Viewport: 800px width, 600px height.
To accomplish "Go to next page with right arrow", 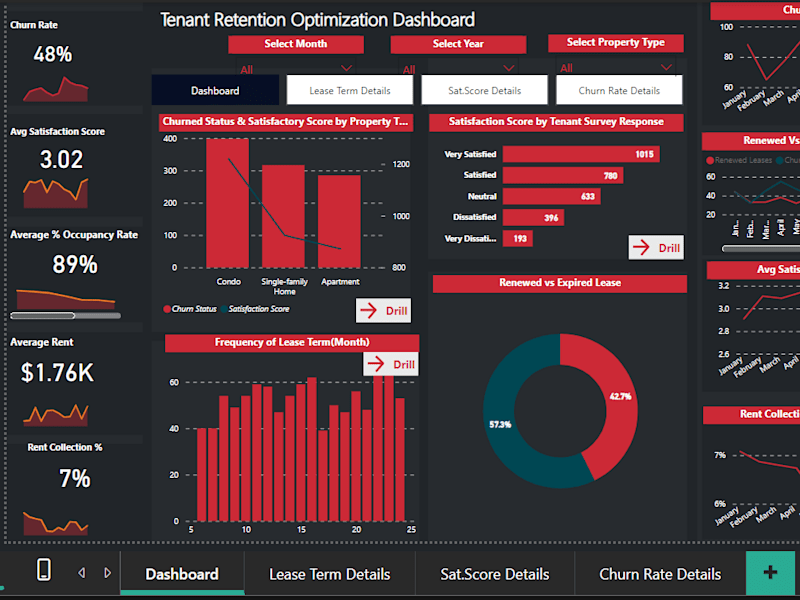I will [x=107, y=573].
